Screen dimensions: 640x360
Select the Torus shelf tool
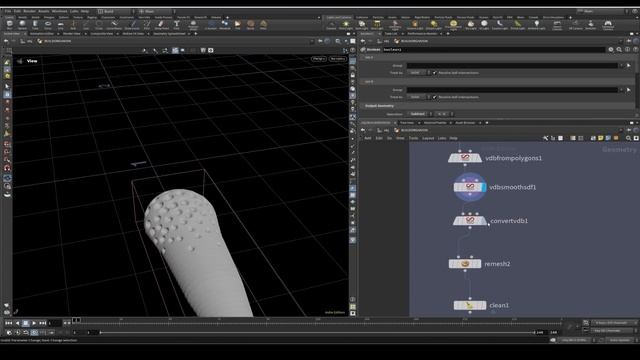pyautogui.click(x=48, y=25)
